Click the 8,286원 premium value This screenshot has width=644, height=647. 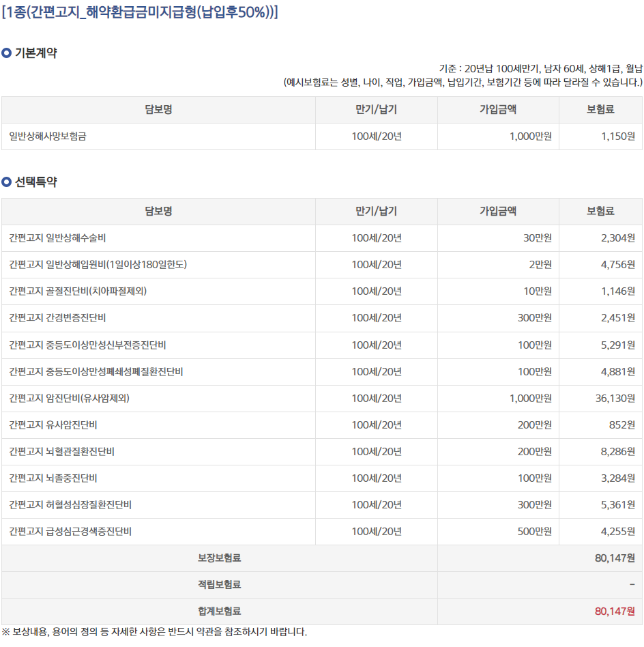point(618,451)
